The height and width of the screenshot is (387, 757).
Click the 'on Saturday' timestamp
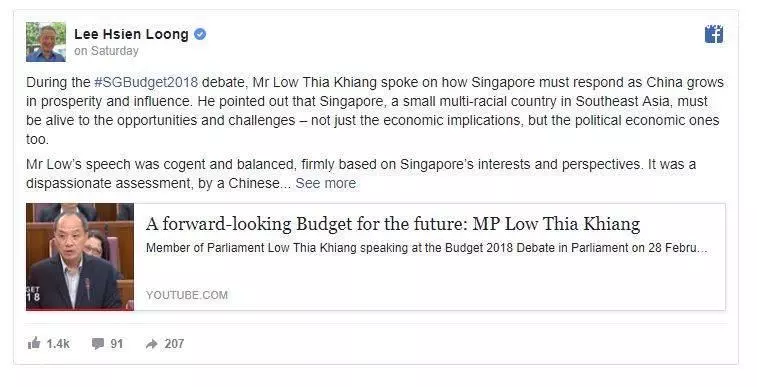pyautogui.click(x=106, y=51)
